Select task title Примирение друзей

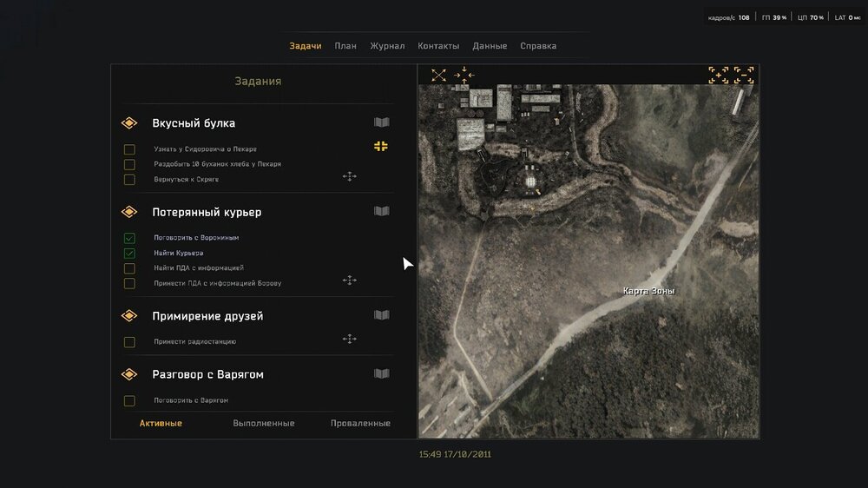[207, 316]
